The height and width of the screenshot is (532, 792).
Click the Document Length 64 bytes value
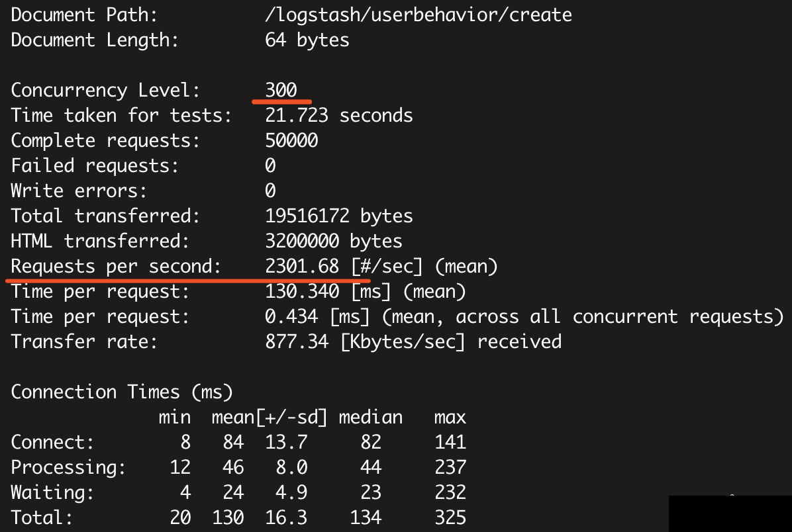(307, 40)
